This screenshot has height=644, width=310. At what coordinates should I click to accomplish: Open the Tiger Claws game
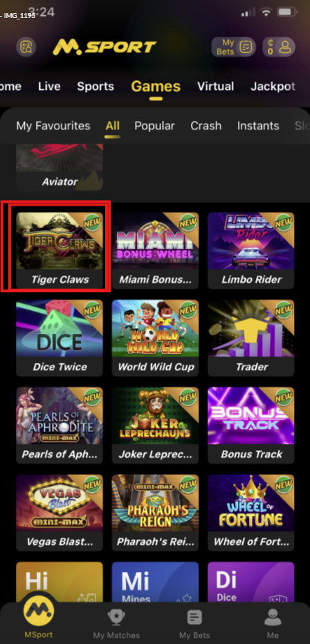point(60,250)
